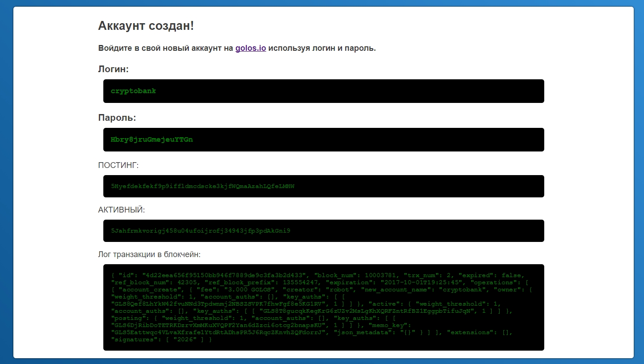
Task: Click the cryptobank login text
Action: point(133,91)
